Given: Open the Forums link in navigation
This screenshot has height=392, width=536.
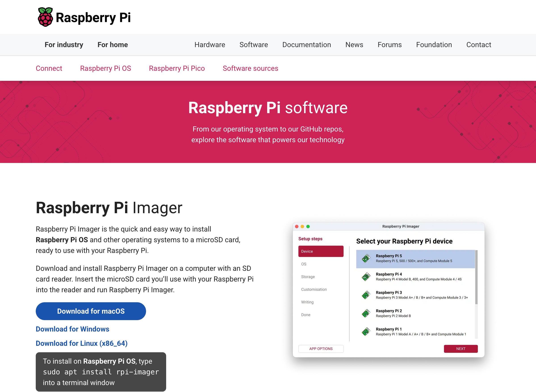Looking at the screenshot, I should [x=390, y=45].
